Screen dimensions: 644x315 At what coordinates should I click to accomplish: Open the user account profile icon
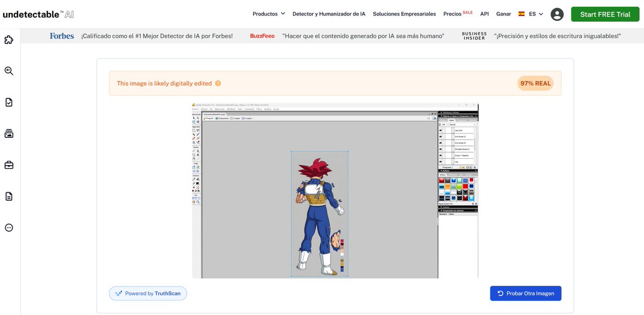point(557,14)
